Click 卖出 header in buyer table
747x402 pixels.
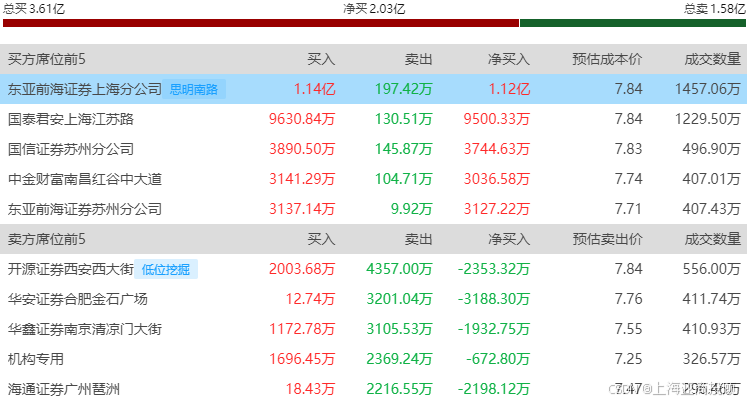418,59
